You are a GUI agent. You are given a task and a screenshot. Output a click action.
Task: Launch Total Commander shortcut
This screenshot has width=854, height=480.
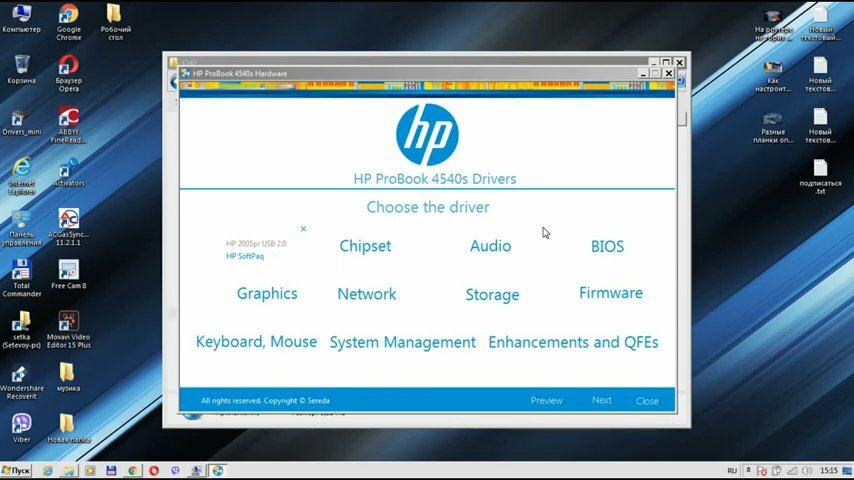click(21, 278)
